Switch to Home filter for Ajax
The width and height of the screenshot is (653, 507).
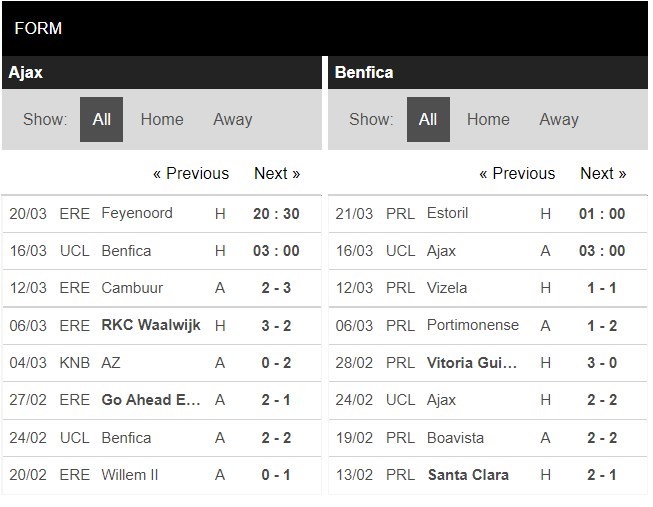pyautogui.click(x=162, y=120)
